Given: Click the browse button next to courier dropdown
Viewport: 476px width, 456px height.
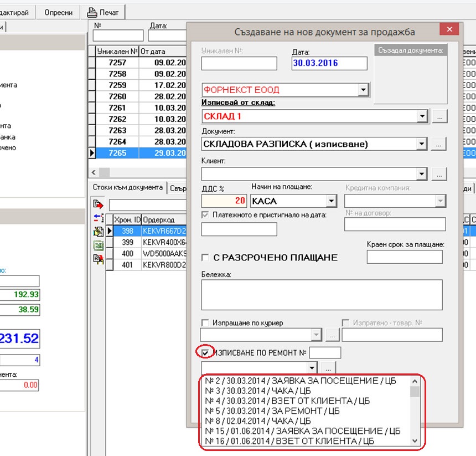Looking at the screenshot, I should coord(333,335).
